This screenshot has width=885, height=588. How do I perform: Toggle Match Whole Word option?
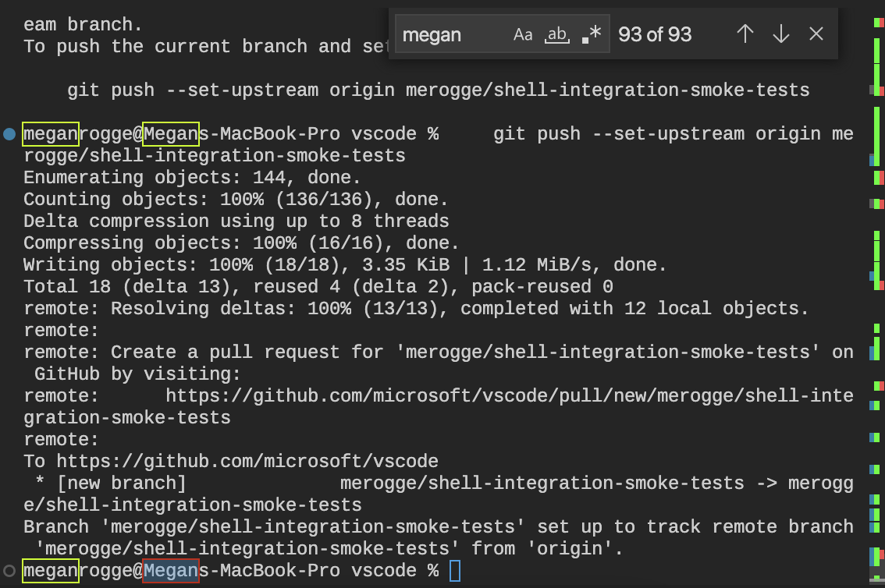point(557,34)
